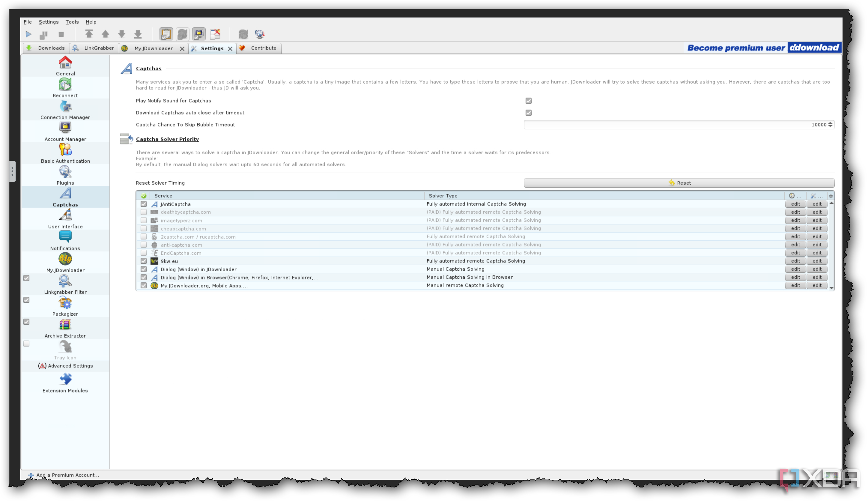Open Reconnect settings section
This screenshot has width=868, height=502.
click(66, 88)
